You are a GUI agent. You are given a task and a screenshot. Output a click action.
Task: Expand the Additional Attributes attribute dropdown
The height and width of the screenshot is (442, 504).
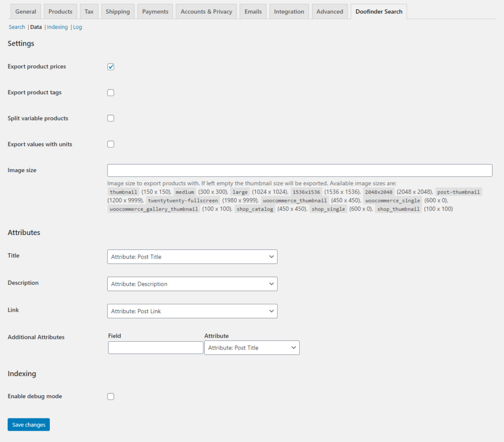tap(252, 348)
